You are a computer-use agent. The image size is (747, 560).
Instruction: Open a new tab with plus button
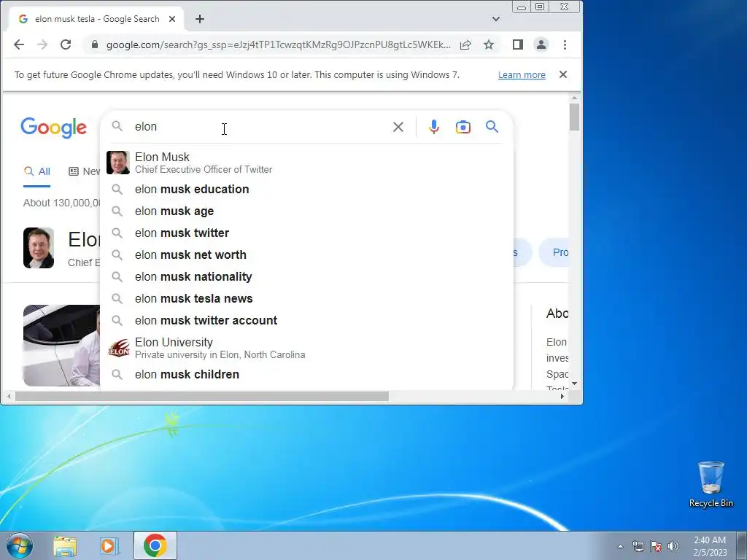(x=200, y=19)
